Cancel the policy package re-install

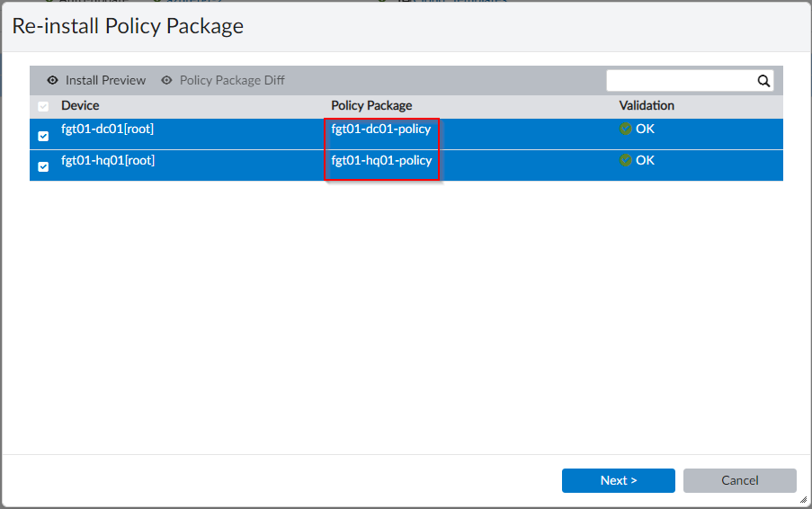pyautogui.click(x=739, y=480)
